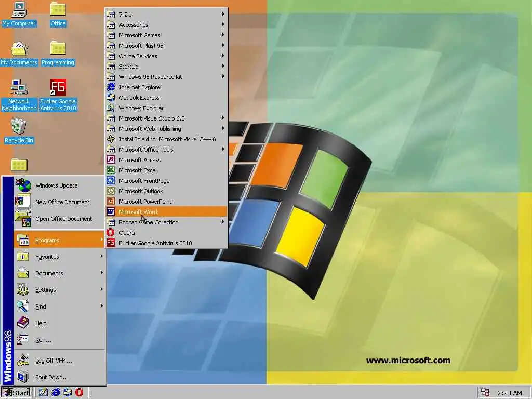Choose Programs in the Start menu
The image size is (532, 399).
[x=59, y=240]
